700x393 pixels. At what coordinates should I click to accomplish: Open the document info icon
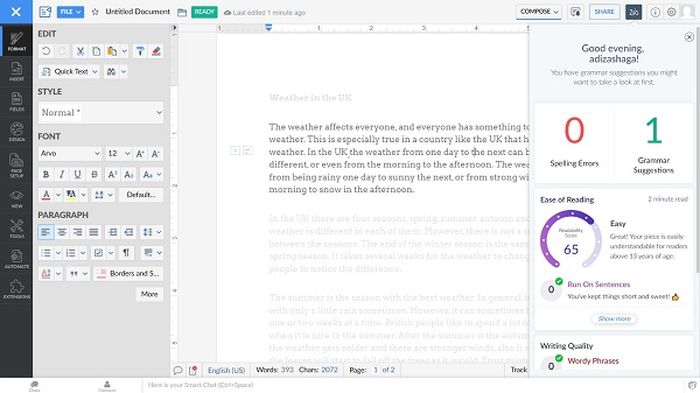[655, 12]
